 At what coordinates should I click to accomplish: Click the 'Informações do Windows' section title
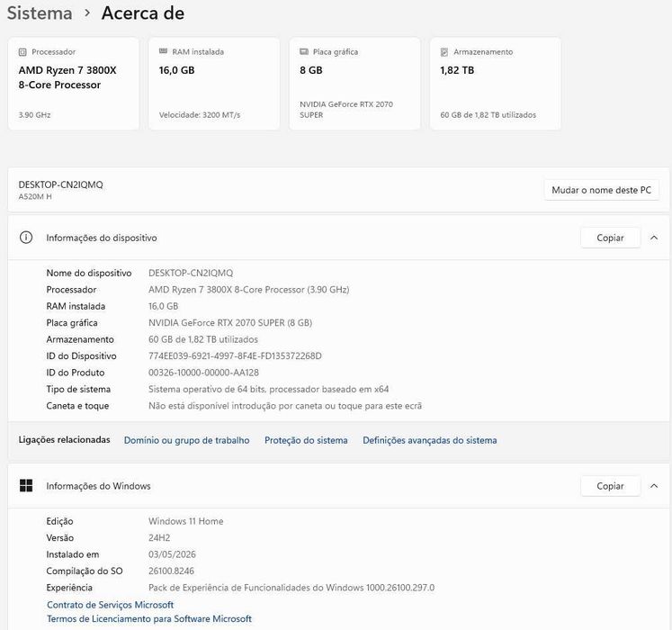[98, 486]
